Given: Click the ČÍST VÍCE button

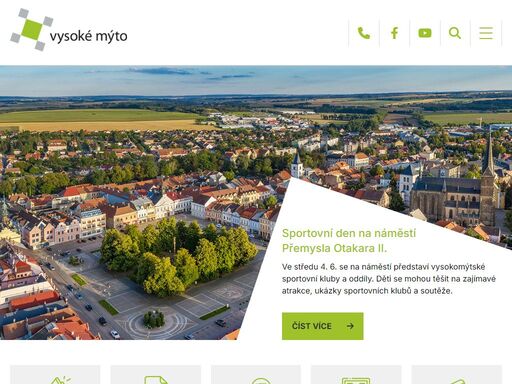Looking at the screenshot, I should coord(323,326).
